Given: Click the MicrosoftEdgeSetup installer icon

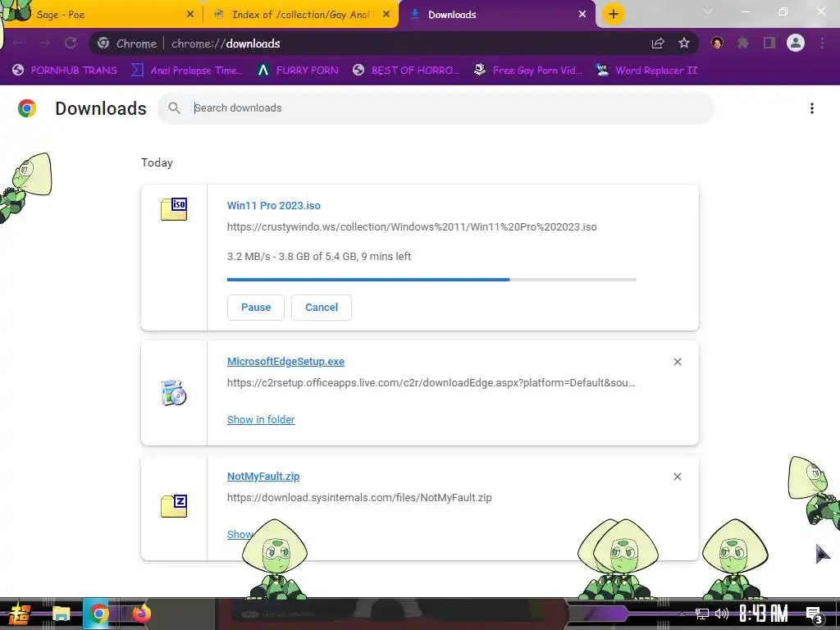Looking at the screenshot, I should pyautogui.click(x=174, y=393).
